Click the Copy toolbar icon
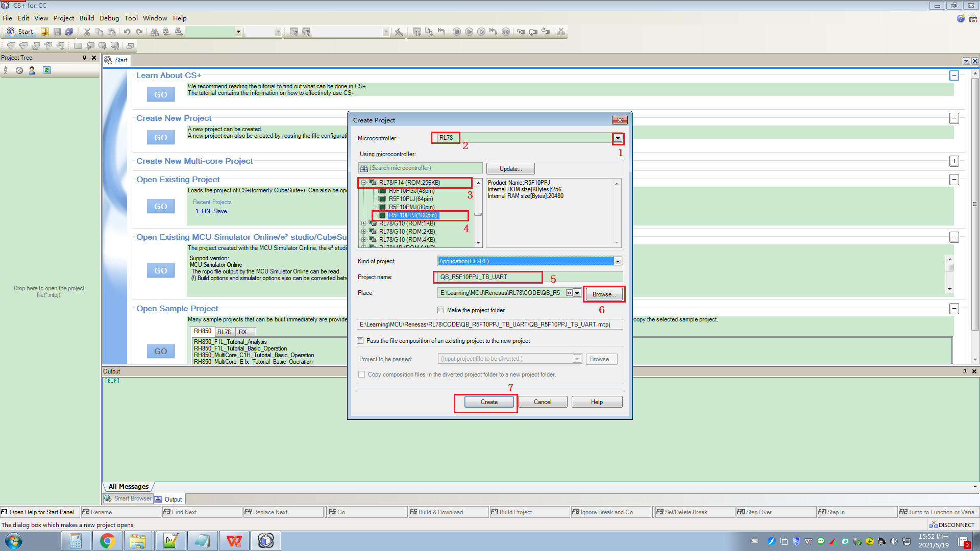Viewport: 980px width, 551px height. tap(100, 32)
